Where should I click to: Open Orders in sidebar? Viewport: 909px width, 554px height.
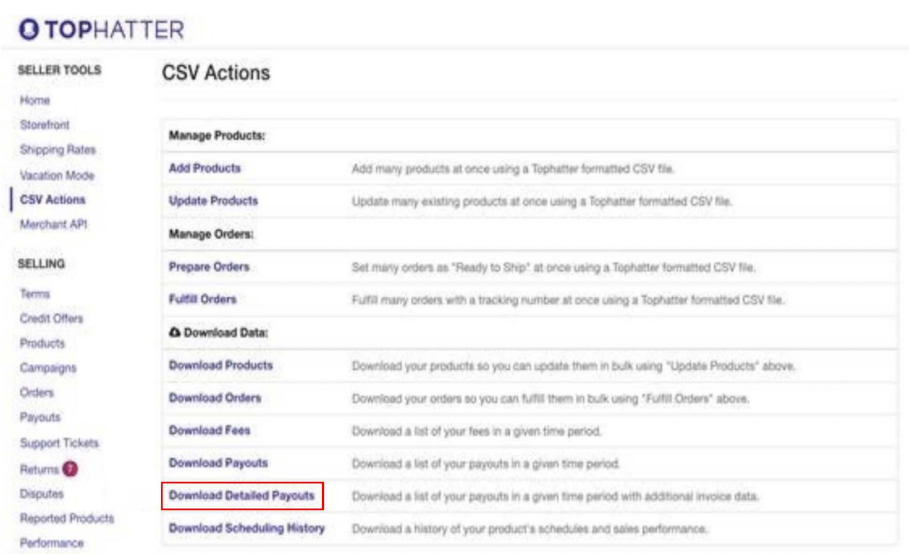point(37,392)
